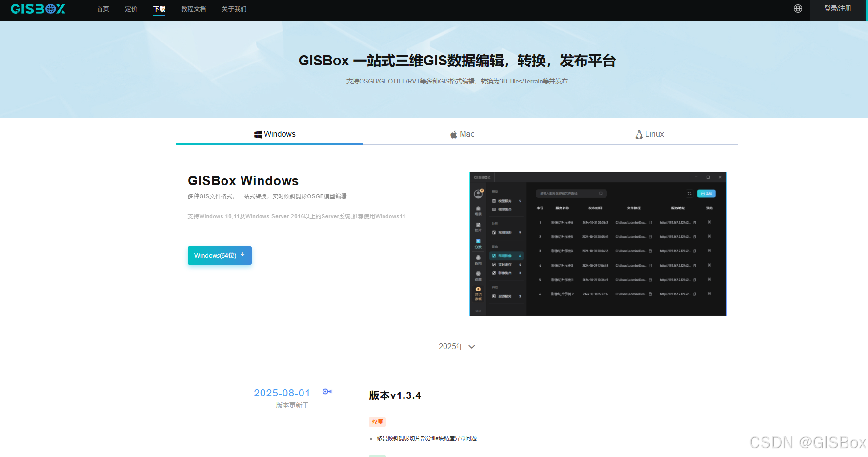This screenshot has height=457, width=868.
Task: Open the GISBox app screenshot thumbnail
Action: [598, 244]
